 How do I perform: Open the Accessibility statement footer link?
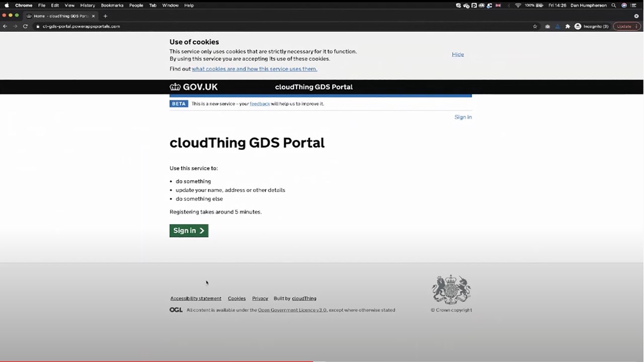pos(196,299)
